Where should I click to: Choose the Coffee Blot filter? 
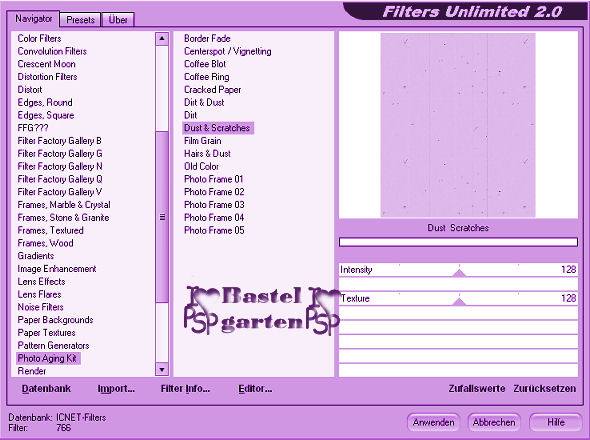tap(205, 64)
